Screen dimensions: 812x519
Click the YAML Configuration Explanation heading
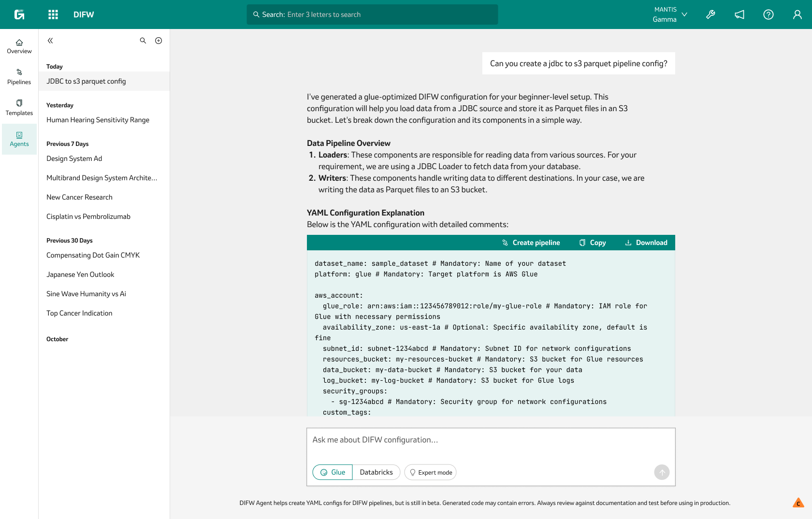pos(365,213)
